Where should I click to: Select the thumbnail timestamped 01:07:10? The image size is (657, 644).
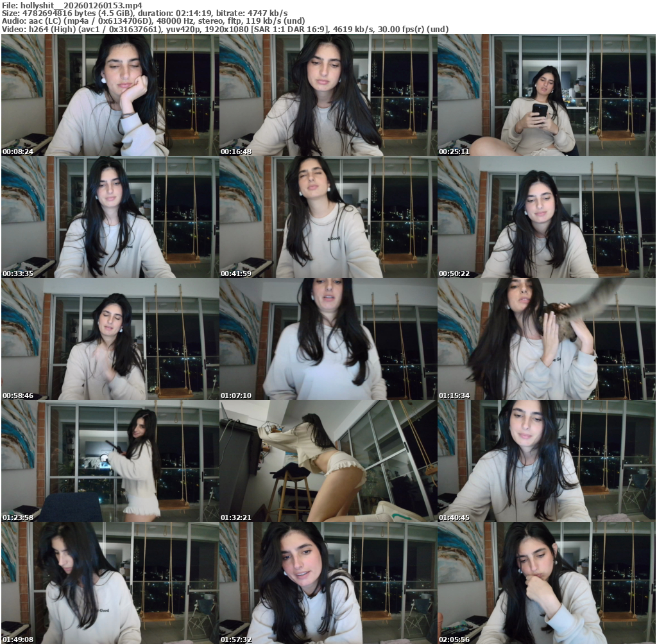328,339
